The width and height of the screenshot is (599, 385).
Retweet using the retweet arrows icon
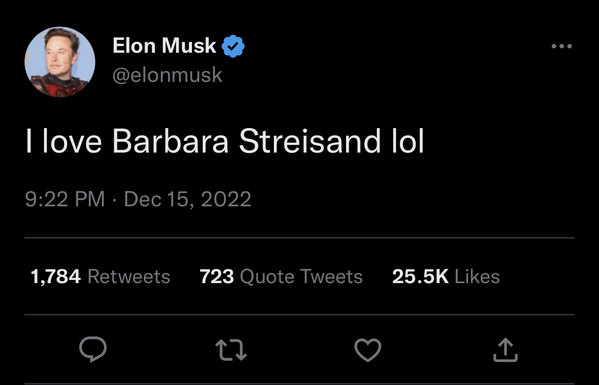(231, 350)
